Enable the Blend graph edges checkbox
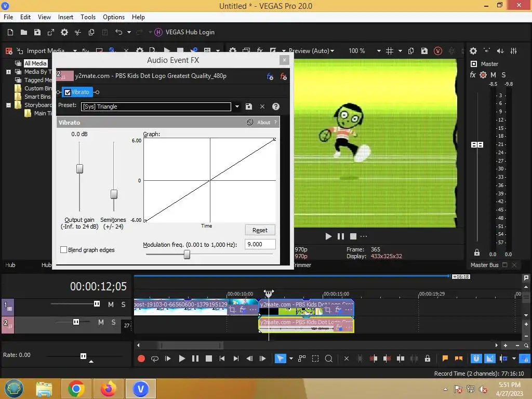The image size is (532, 399). coord(63,250)
